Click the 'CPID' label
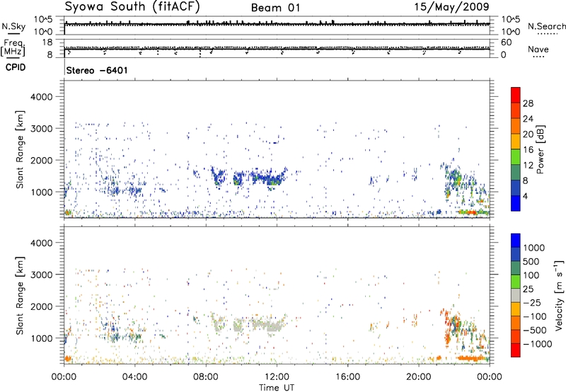566x392 pixels. [x=16, y=67]
